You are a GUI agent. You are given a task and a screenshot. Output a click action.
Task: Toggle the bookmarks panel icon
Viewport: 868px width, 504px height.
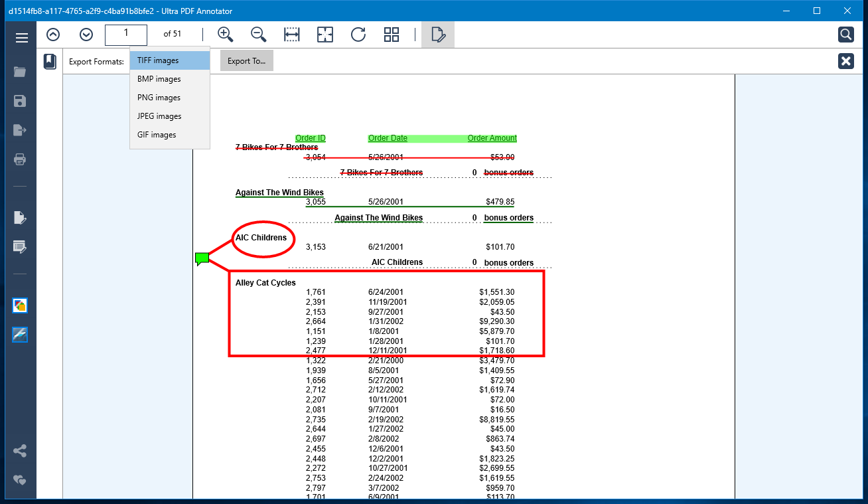click(x=50, y=61)
